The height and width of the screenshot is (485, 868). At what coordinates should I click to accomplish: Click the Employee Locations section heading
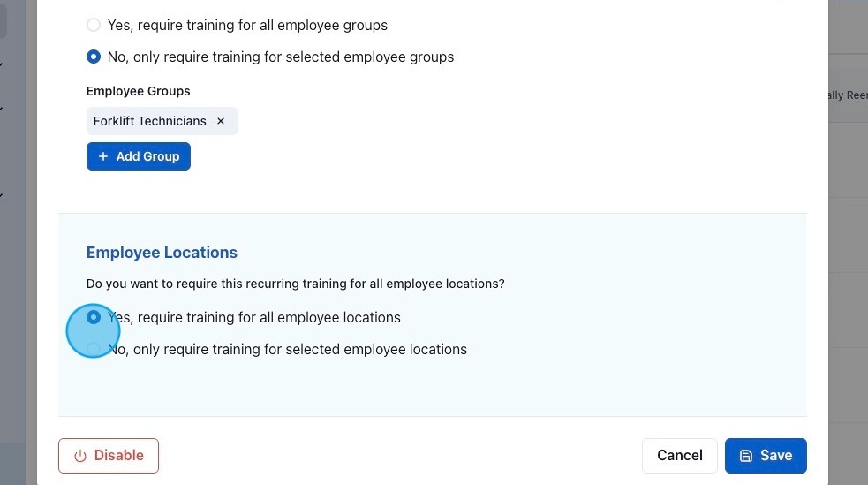tap(162, 253)
